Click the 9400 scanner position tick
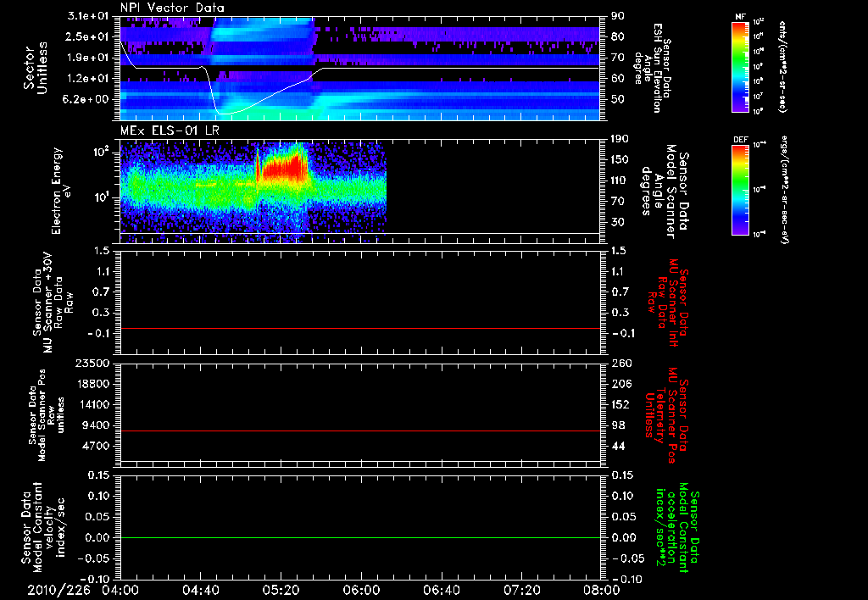This screenshot has width=868, height=600. point(97,425)
